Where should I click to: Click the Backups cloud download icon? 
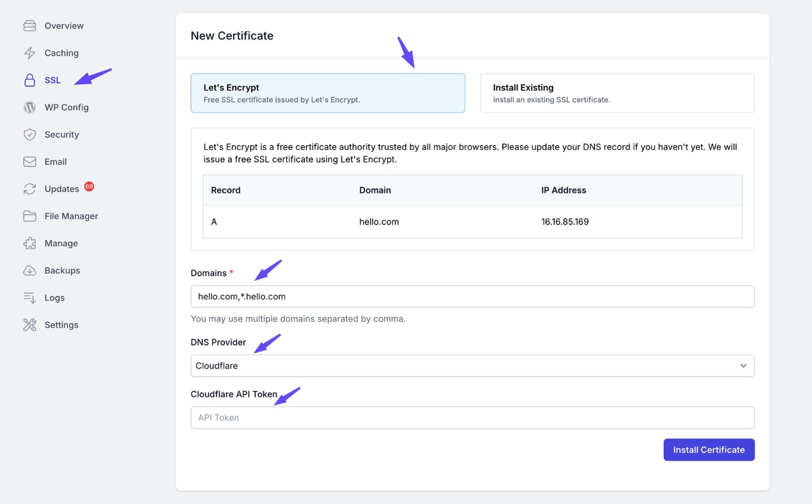point(30,270)
